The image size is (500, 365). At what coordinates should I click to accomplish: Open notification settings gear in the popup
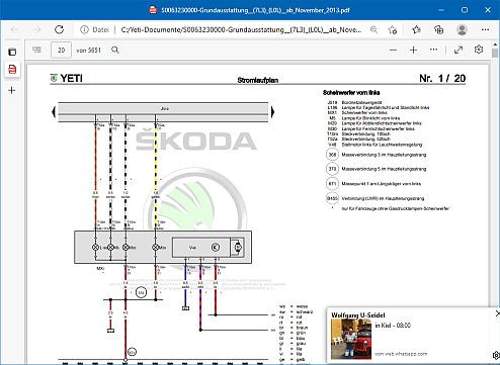(496, 355)
